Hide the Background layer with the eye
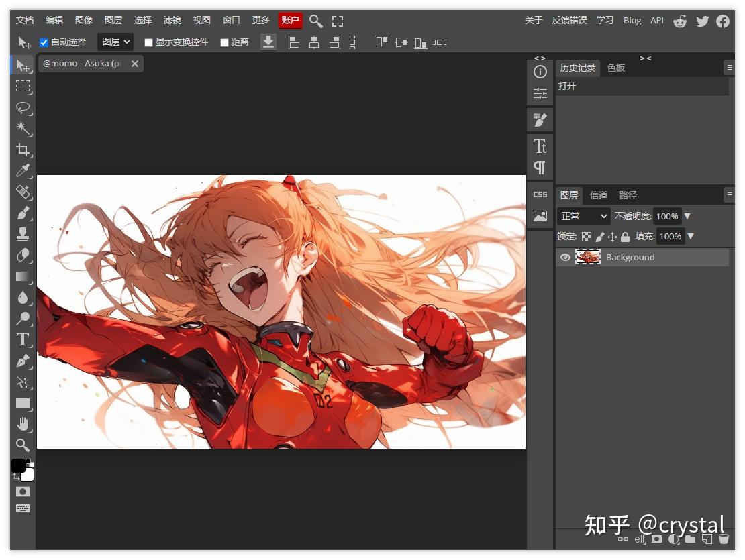745x560 pixels. click(565, 258)
